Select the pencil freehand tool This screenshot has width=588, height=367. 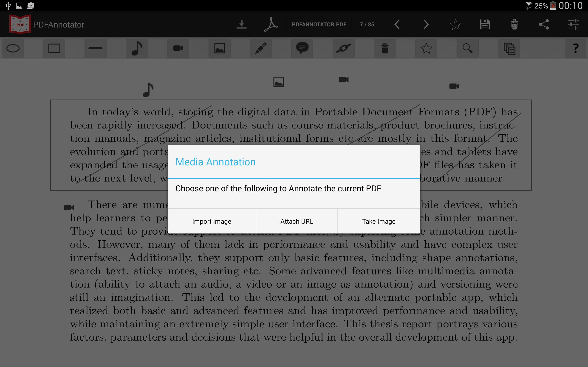click(x=261, y=48)
